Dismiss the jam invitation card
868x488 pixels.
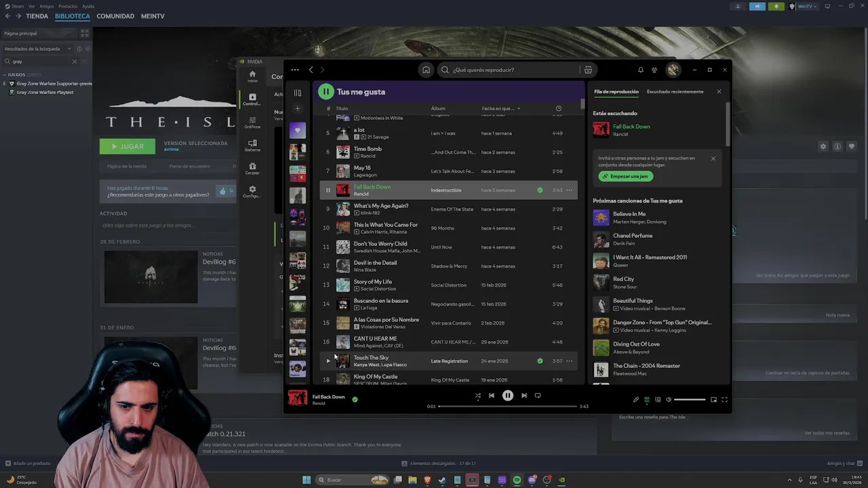coord(713,159)
